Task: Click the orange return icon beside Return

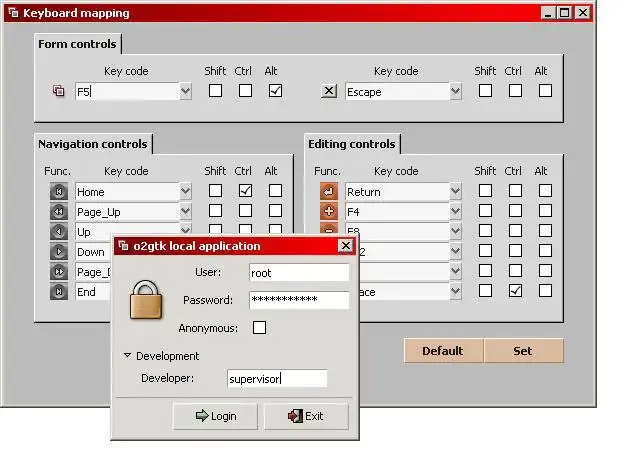Action: 329,192
